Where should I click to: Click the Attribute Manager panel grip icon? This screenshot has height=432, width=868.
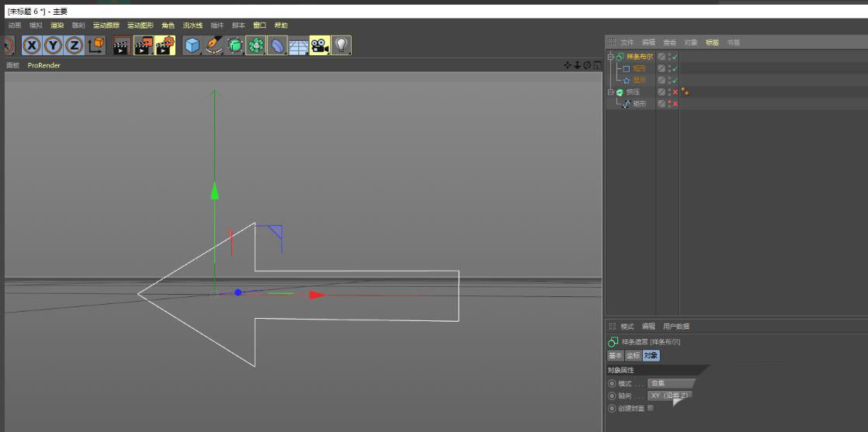pyautogui.click(x=612, y=327)
